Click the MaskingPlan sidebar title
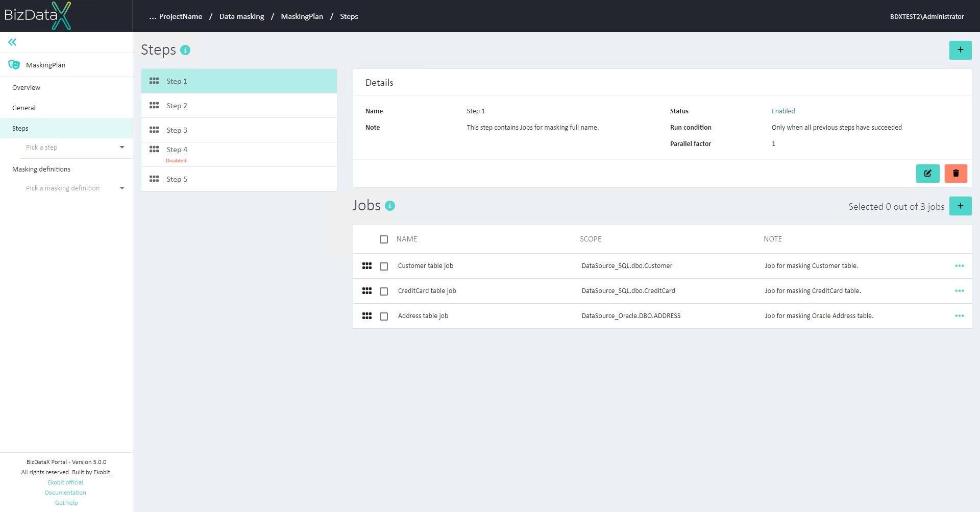Screen dimensions: 980x512 click(45, 65)
